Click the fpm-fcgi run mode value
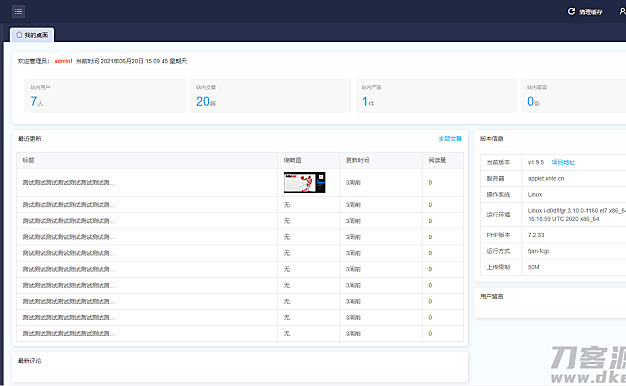 point(538,251)
